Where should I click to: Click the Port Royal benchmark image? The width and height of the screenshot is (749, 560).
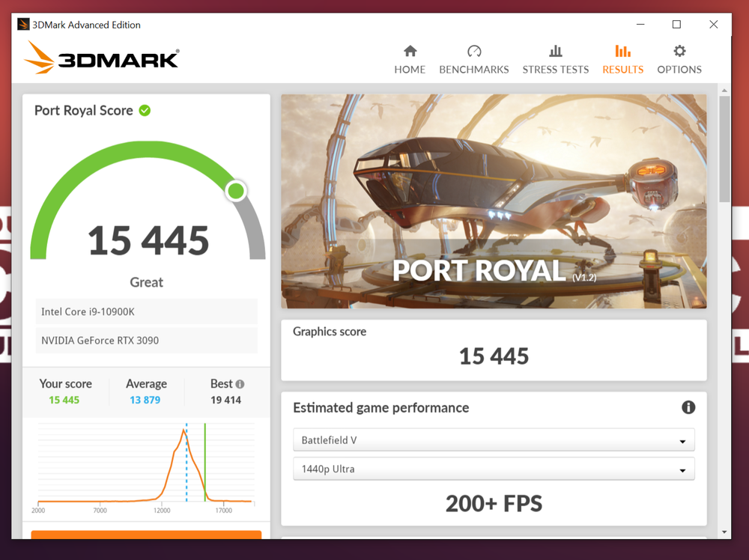pyautogui.click(x=494, y=201)
